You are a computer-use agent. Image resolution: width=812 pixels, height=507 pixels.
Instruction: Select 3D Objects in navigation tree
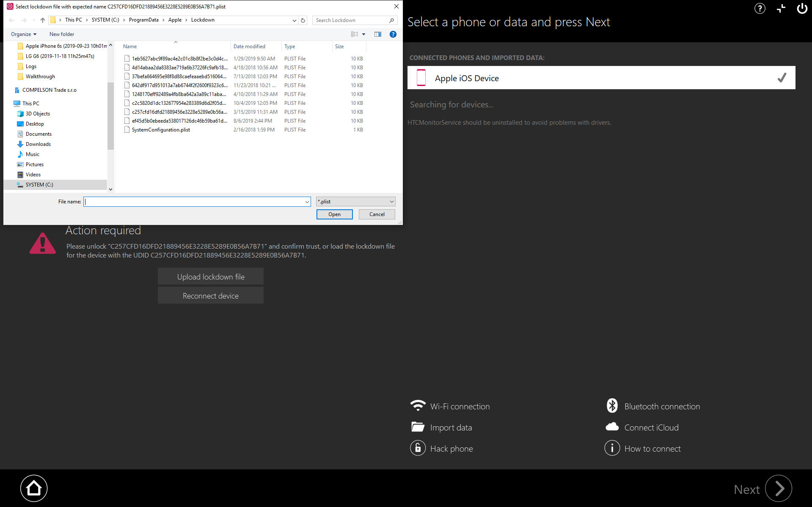tap(34, 114)
